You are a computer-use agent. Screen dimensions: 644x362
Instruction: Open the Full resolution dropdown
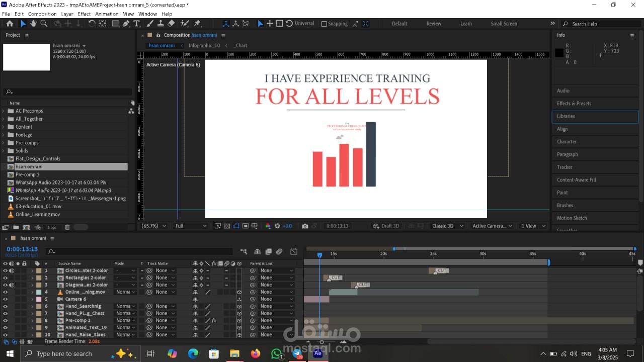[x=190, y=226]
